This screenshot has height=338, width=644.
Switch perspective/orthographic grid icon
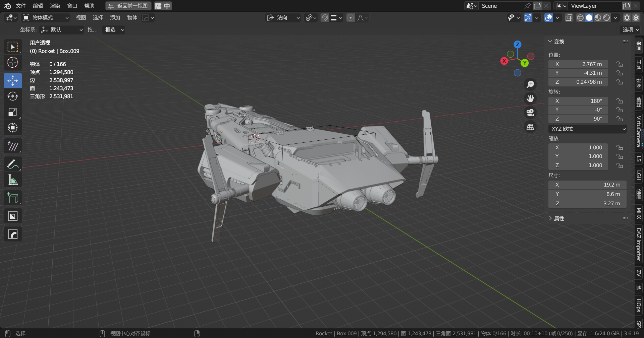530,127
